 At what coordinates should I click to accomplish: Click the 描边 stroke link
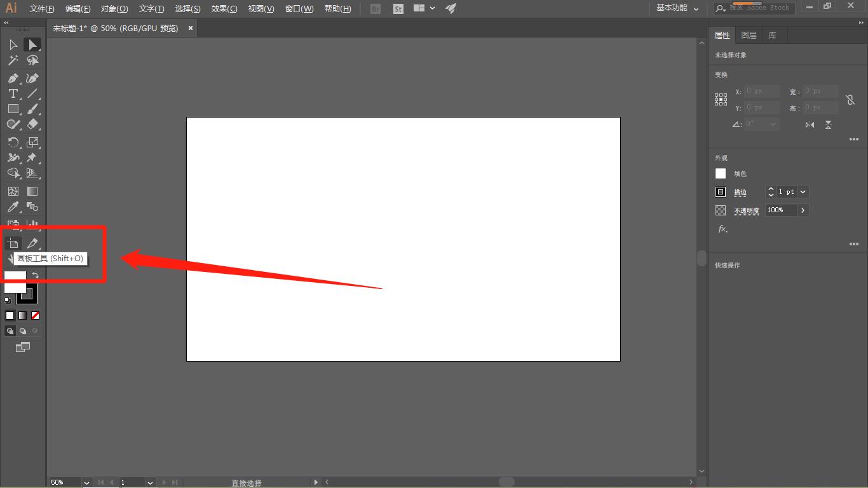740,193
